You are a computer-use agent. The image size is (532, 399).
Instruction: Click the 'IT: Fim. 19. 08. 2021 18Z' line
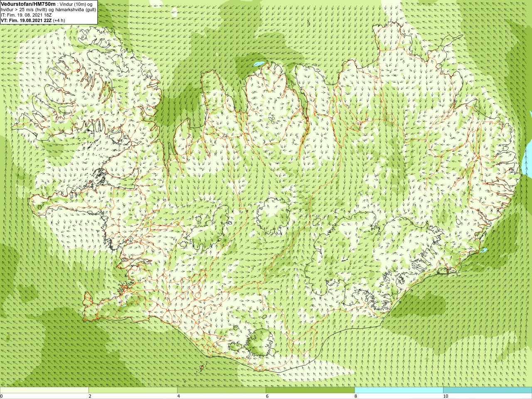(x=27, y=15)
